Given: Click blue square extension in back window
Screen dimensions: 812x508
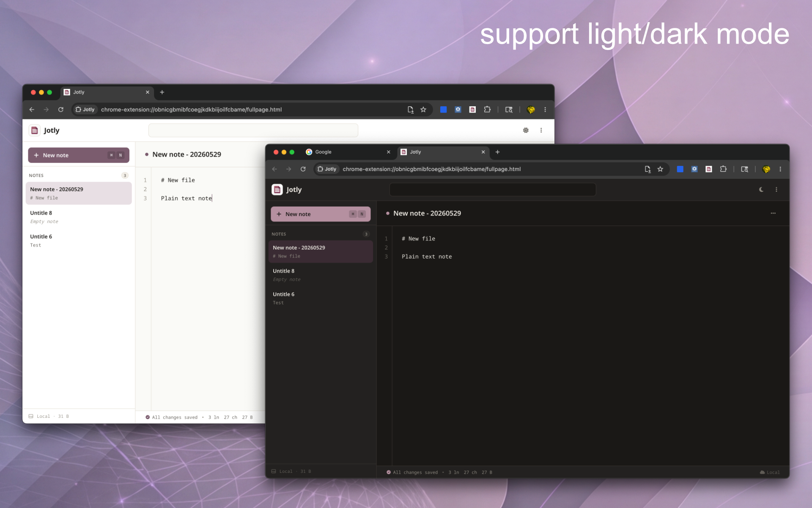Looking at the screenshot, I should click(443, 110).
